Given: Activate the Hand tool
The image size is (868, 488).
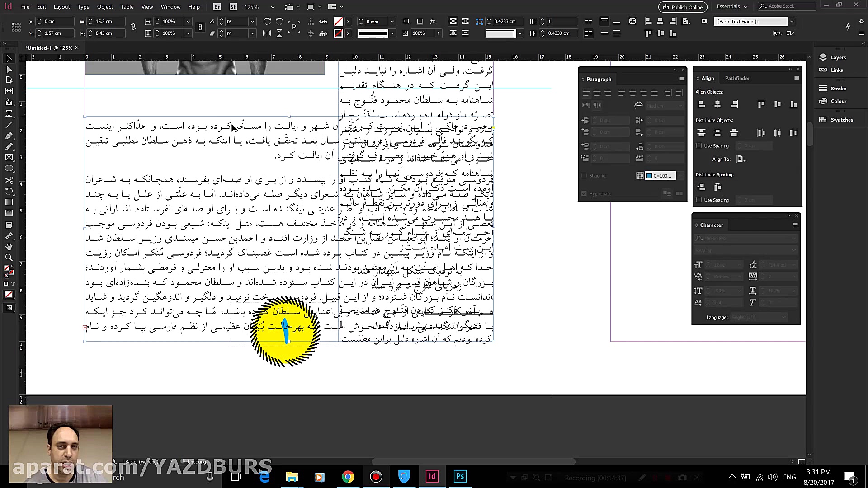Looking at the screenshot, I should coord(9,247).
